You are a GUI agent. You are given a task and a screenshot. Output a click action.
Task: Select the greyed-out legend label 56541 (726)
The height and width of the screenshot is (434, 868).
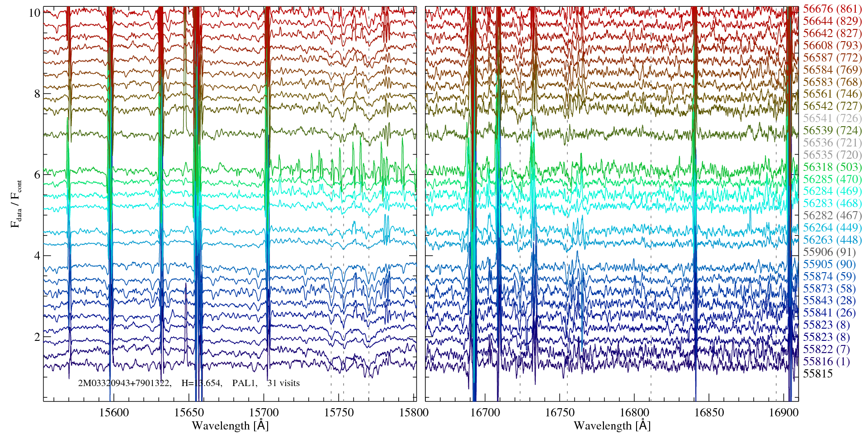[832, 118]
